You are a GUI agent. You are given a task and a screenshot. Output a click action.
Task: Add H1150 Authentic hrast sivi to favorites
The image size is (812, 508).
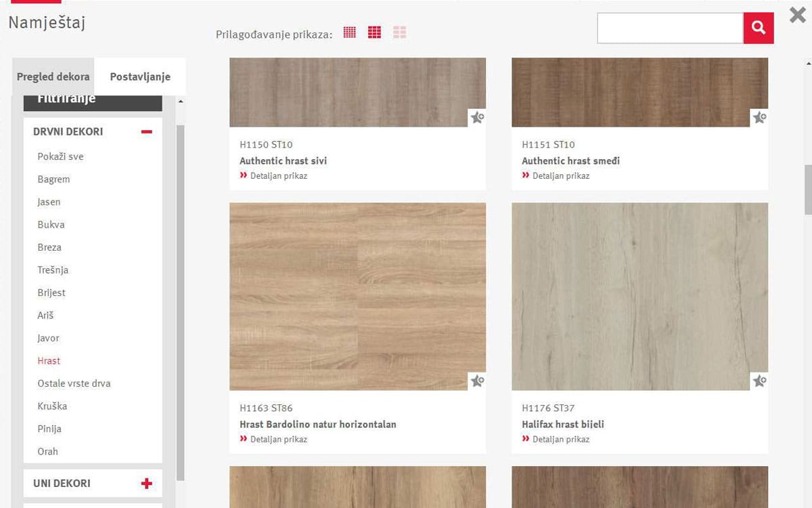coord(478,118)
